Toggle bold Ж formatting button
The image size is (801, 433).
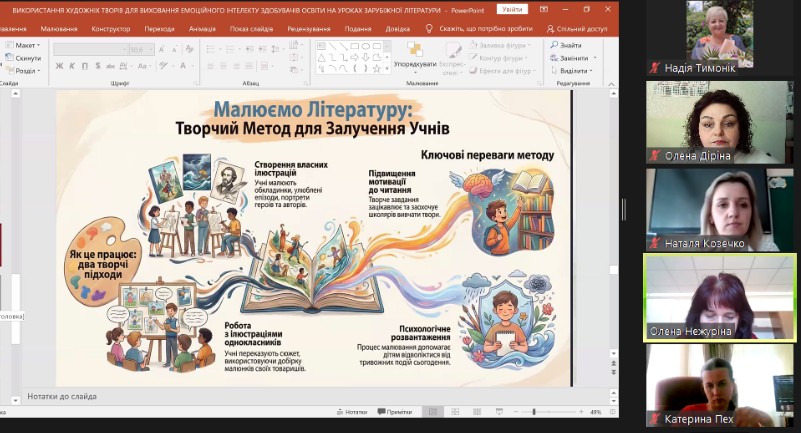[59, 66]
